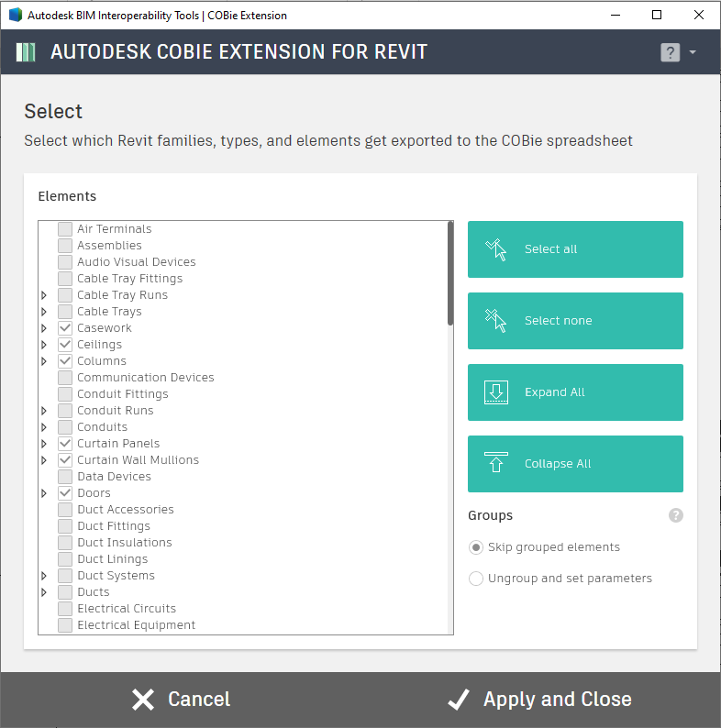Expand the Cable Trays tree node

pyautogui.click(x=44, y=312)
